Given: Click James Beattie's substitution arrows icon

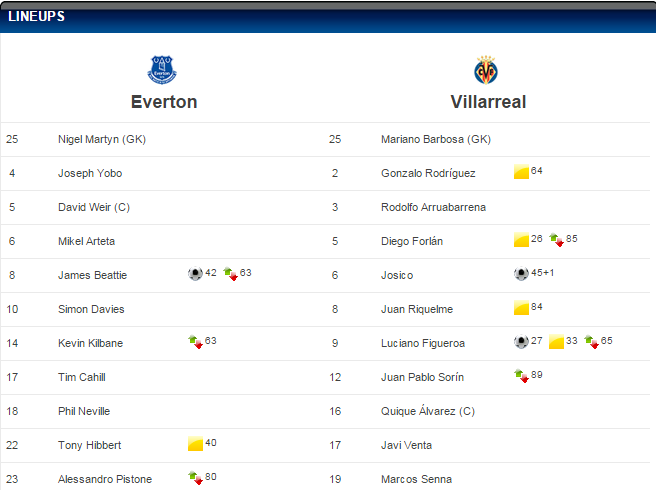Looking at the screenshot, I should (230, 274).
